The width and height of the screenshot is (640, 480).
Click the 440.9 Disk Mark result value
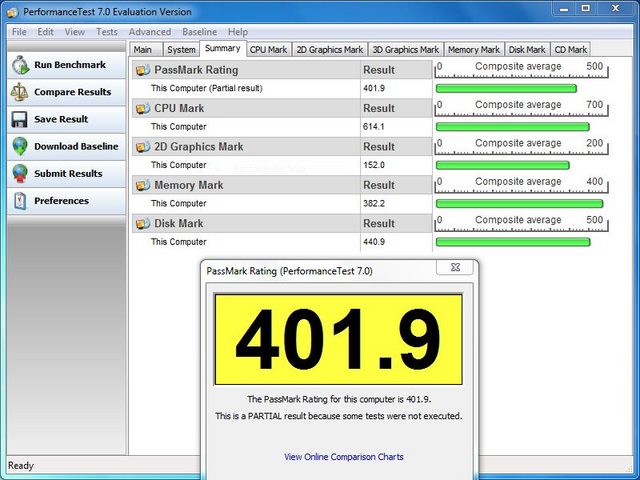[374, 242]
